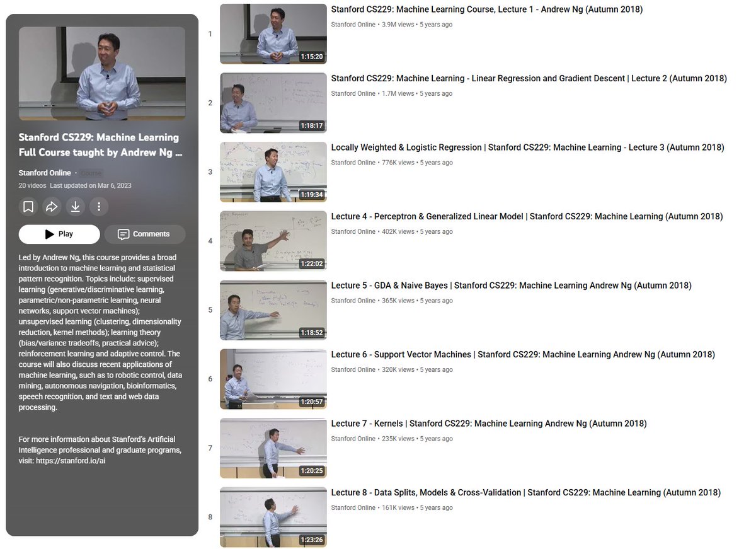756x549 pixels.
Task: Open Lecture 2 thumbnail with 1:18:17 duration
Action: pos(273,103)
